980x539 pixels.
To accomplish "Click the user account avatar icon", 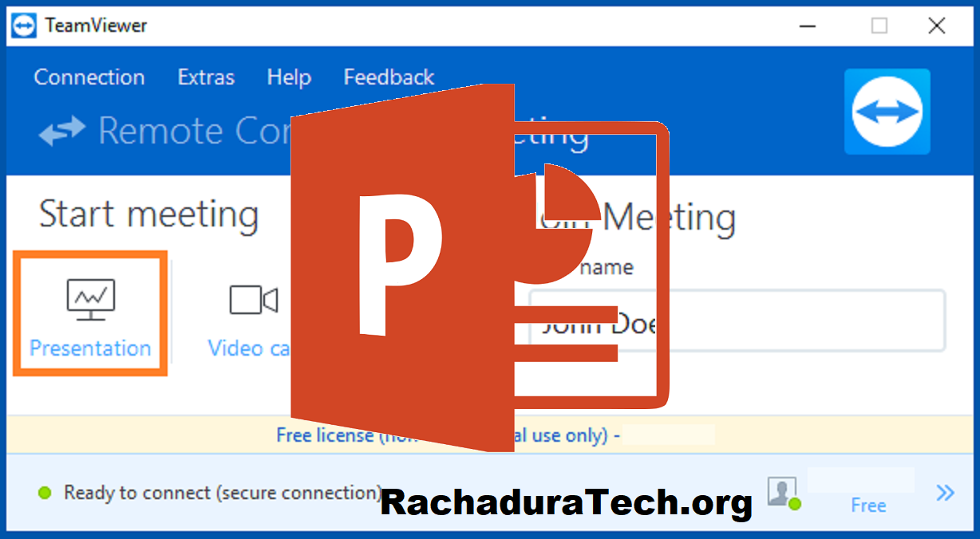I will pos(783,493).
